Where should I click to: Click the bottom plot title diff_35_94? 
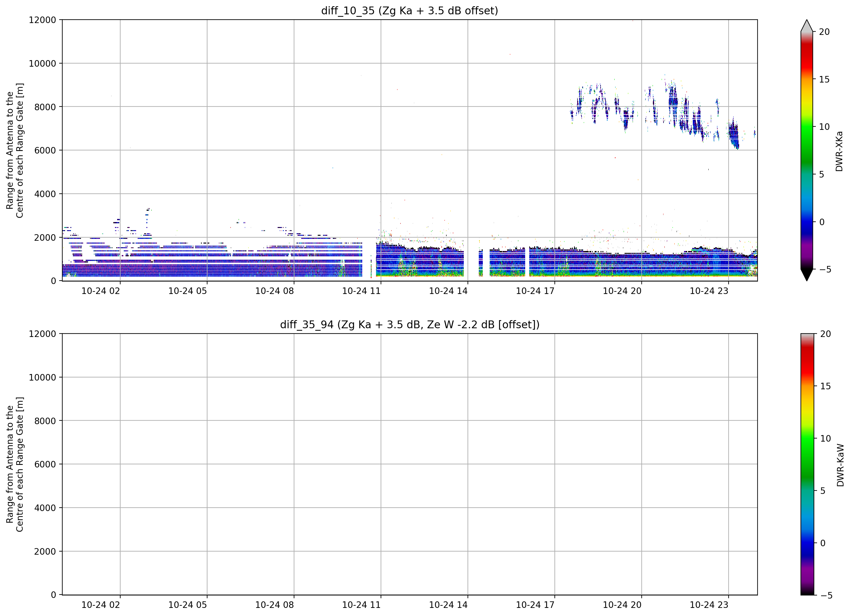point(409,324)
